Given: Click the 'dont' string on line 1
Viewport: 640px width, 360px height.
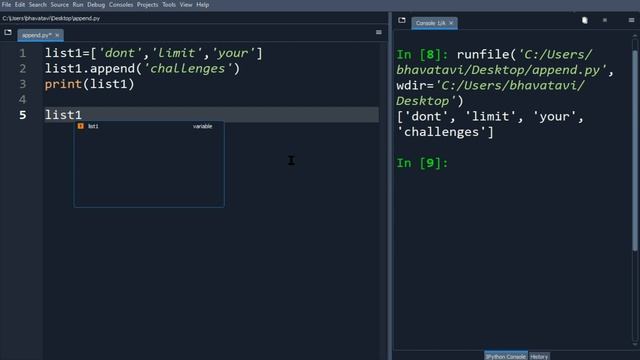Looking at the screenshot, I should coord(120,53).
